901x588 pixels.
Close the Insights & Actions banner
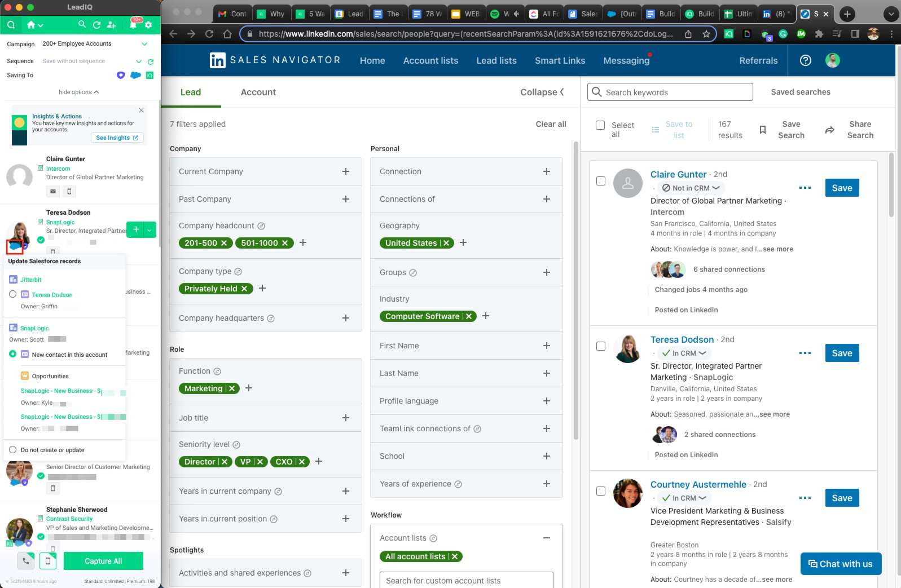(x=141, y=110)
